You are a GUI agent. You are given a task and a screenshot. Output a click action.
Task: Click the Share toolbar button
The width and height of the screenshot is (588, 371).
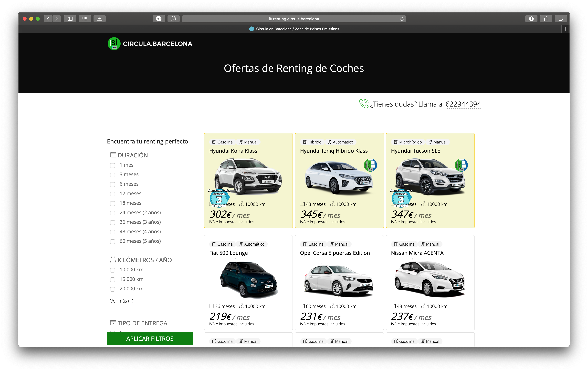[x=546, y=19]
